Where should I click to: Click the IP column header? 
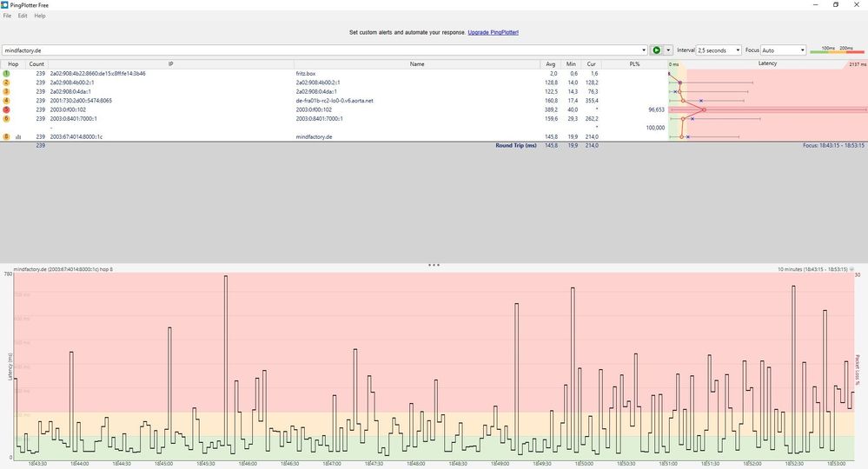pyautogui.click(x=170, y=64)
